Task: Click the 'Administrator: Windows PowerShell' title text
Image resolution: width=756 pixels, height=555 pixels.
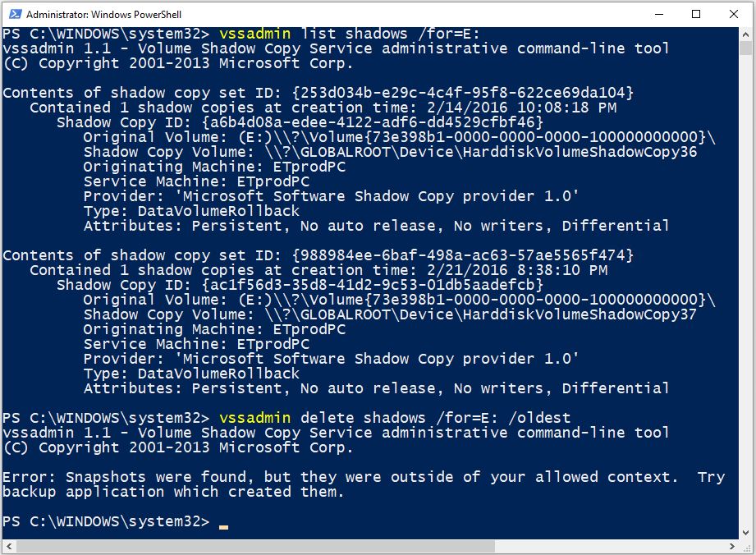Action: click(x=103, y=15)
